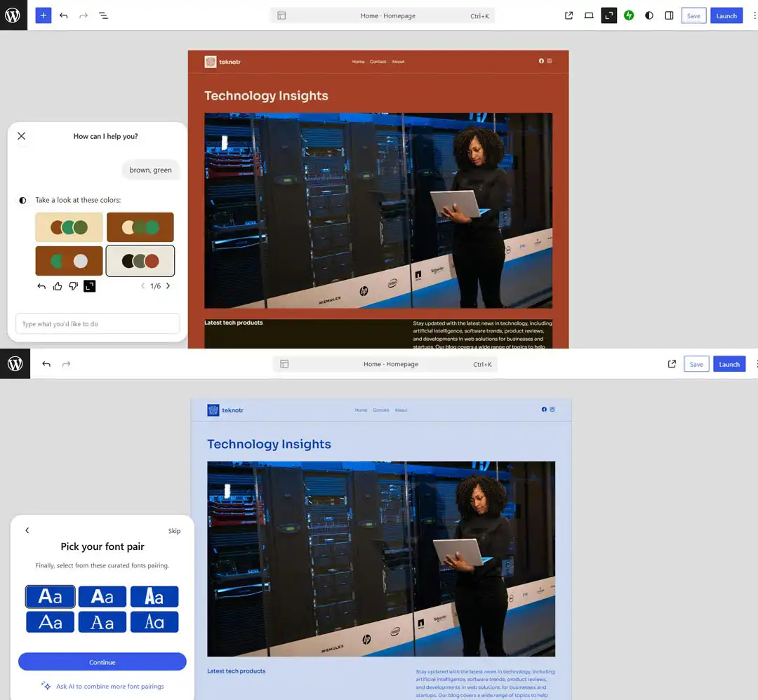This screenshot has width=758, height=700.
Task: Toggle the Settings sidebar panel icon
Action: tap(669, 15)
